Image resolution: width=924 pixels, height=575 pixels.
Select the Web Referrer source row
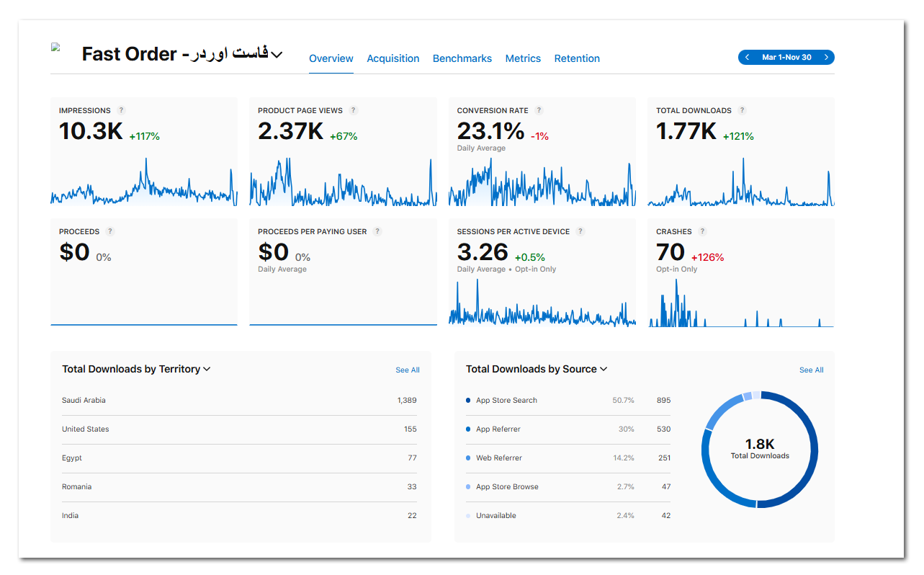pos(568,458)
